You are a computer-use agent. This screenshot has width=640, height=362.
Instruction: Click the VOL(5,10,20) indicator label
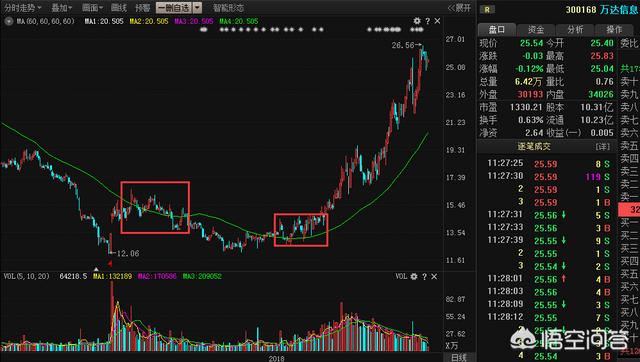tap(27, 276)
